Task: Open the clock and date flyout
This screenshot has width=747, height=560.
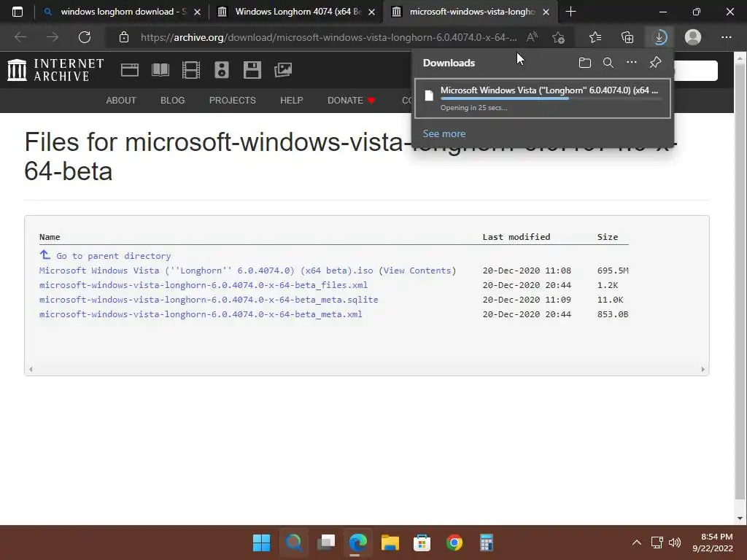Action: tap(713, 542)
